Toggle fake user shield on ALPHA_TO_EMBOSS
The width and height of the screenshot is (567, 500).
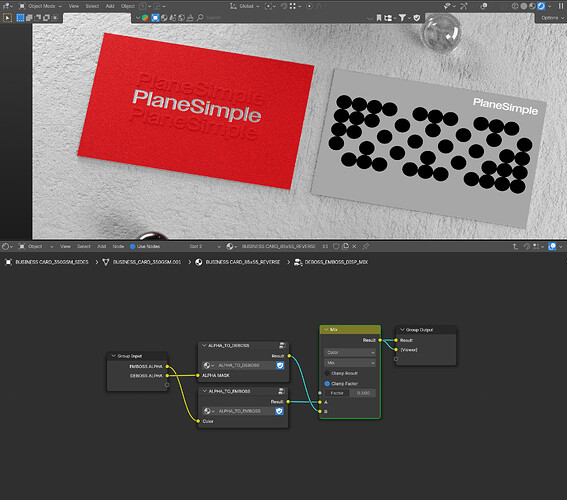click(x=279, y=411)
